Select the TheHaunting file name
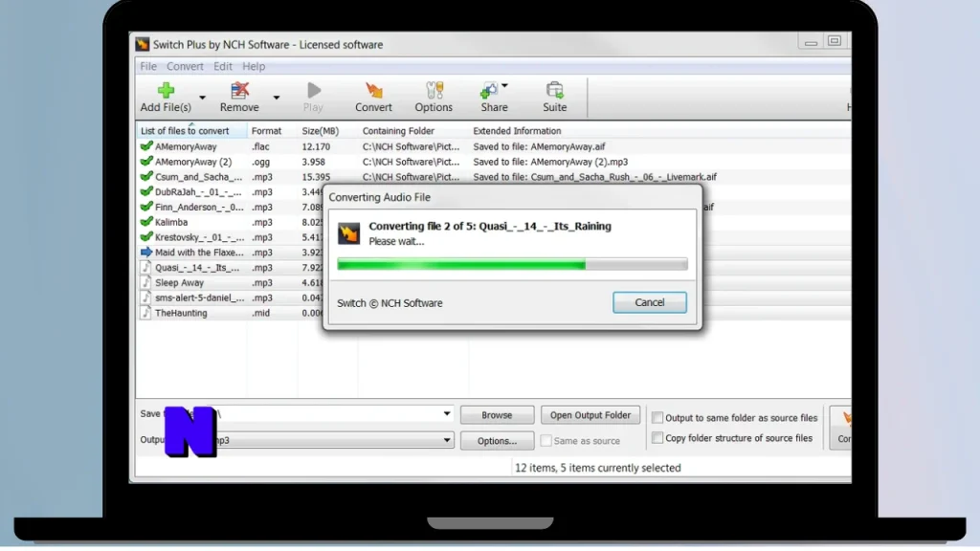Viewport: 980px width, 551px height. click(x=181, y=313)
